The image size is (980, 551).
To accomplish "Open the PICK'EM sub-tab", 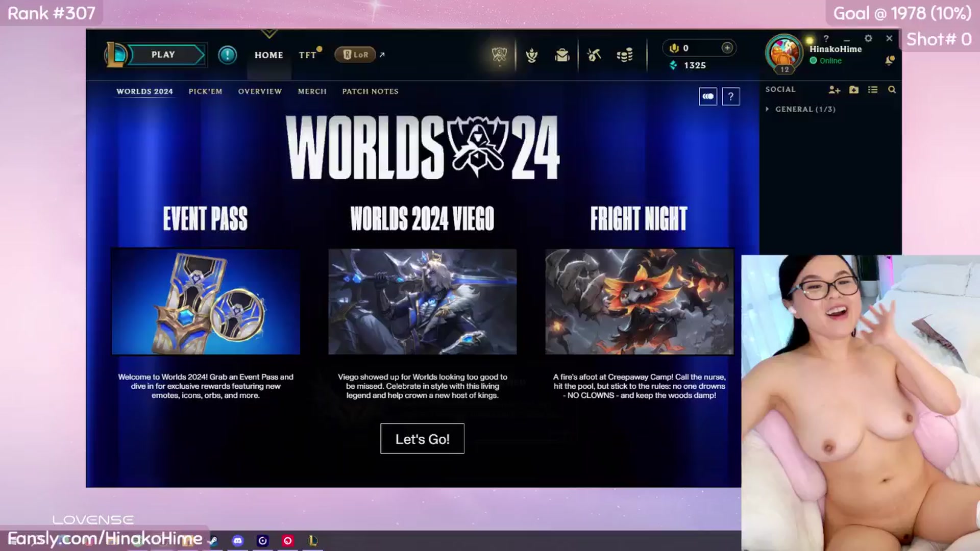I will [x=205, y=91].
